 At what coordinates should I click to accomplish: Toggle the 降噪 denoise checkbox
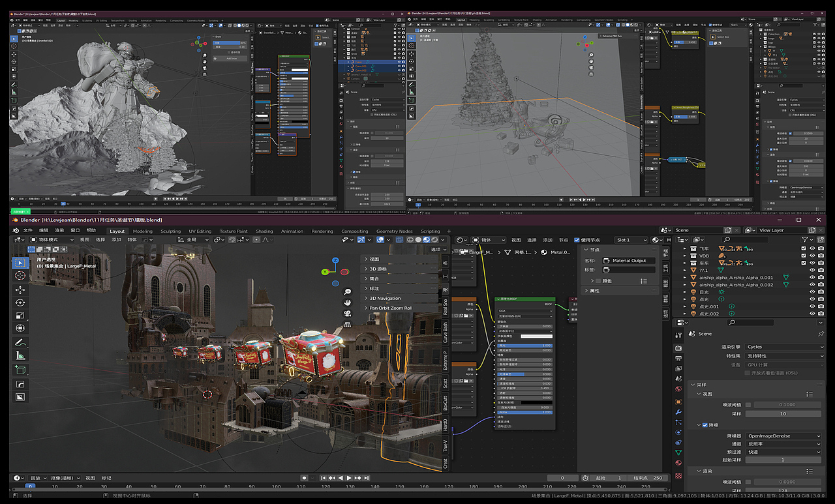[705, 424]
